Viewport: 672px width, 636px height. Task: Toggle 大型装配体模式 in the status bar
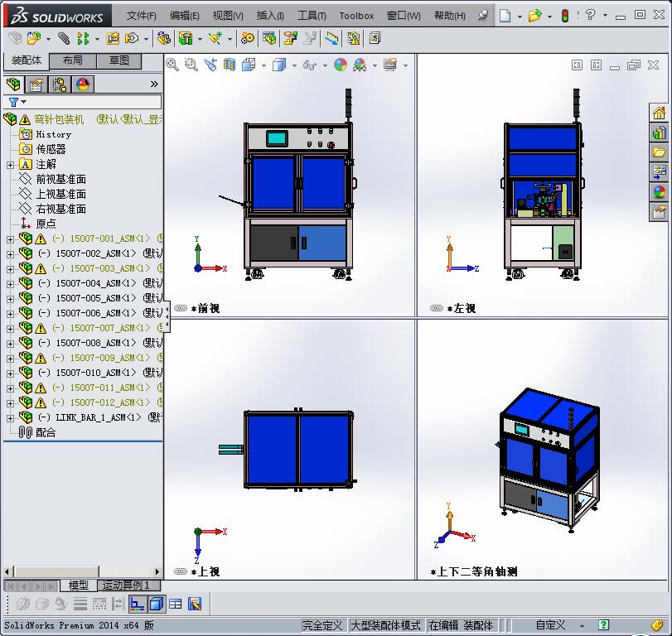click(385, 625)
